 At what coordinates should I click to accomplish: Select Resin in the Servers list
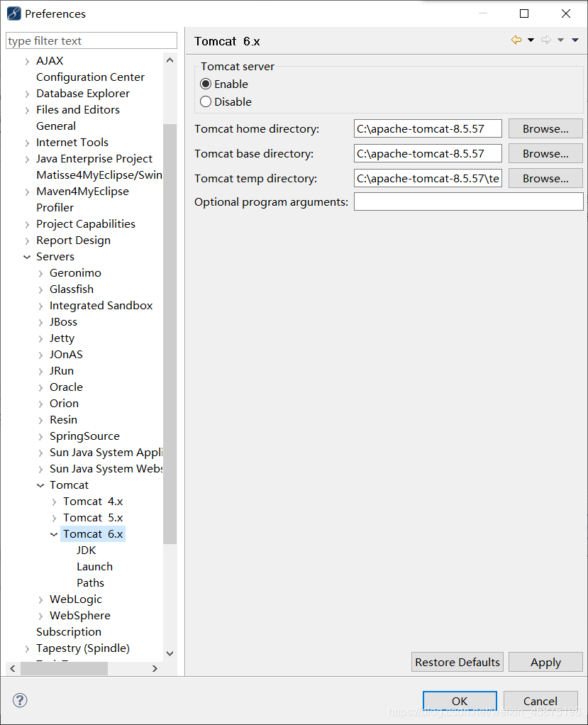pos(63,419)
